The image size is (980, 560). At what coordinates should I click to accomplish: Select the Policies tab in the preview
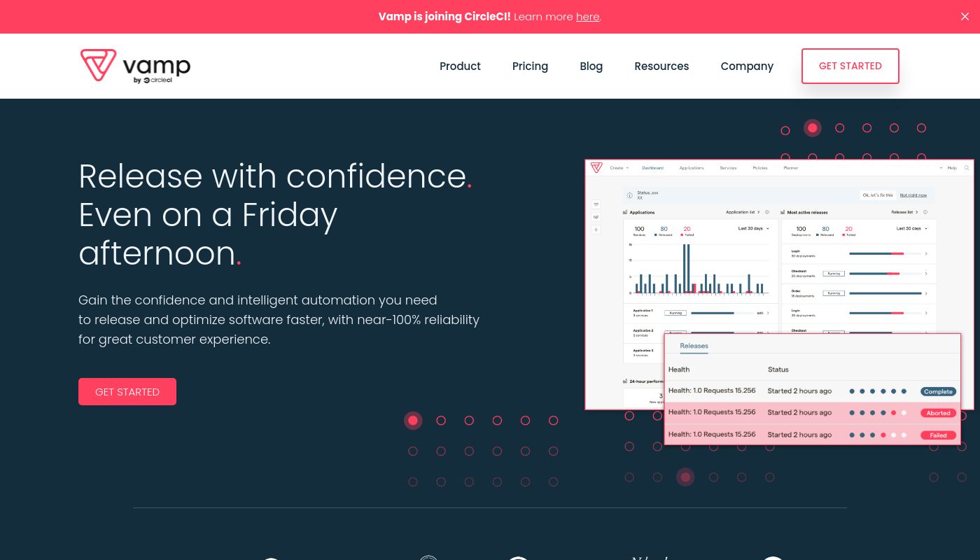[760, 168]
